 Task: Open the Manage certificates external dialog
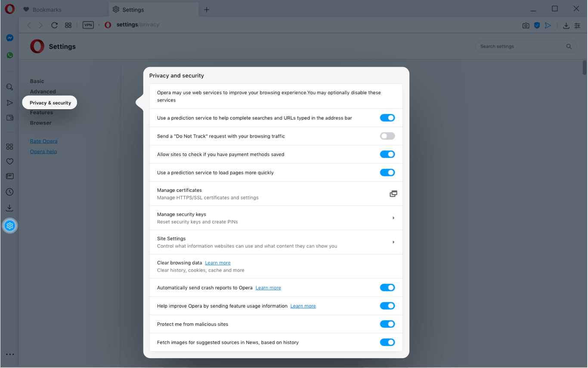click(393, 194)
